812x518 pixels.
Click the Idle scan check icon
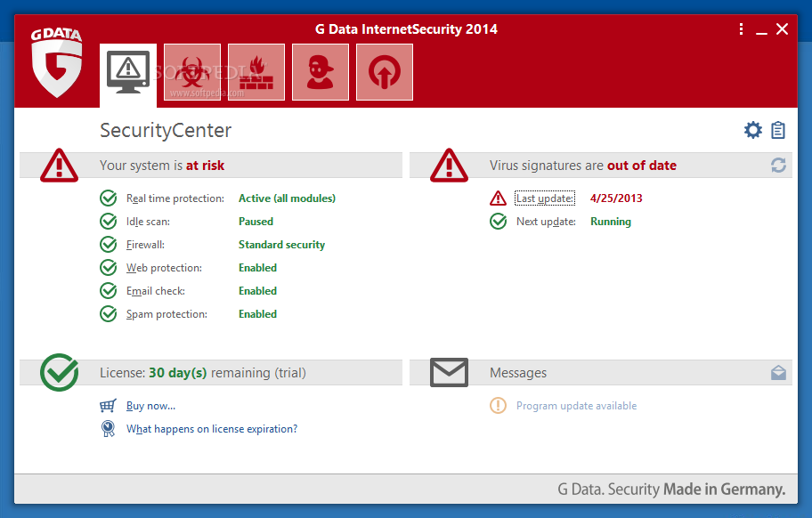(109, 222)
